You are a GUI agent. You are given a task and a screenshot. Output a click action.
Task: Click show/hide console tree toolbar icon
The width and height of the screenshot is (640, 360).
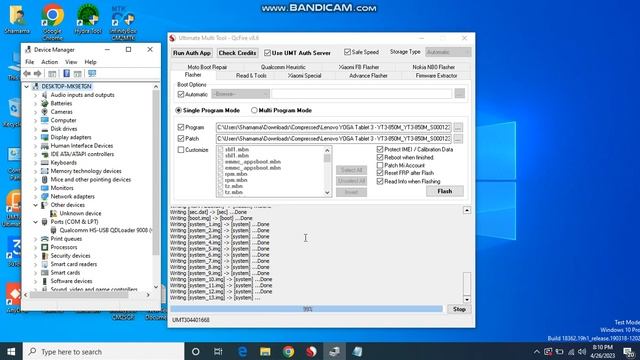click(52, 73)
